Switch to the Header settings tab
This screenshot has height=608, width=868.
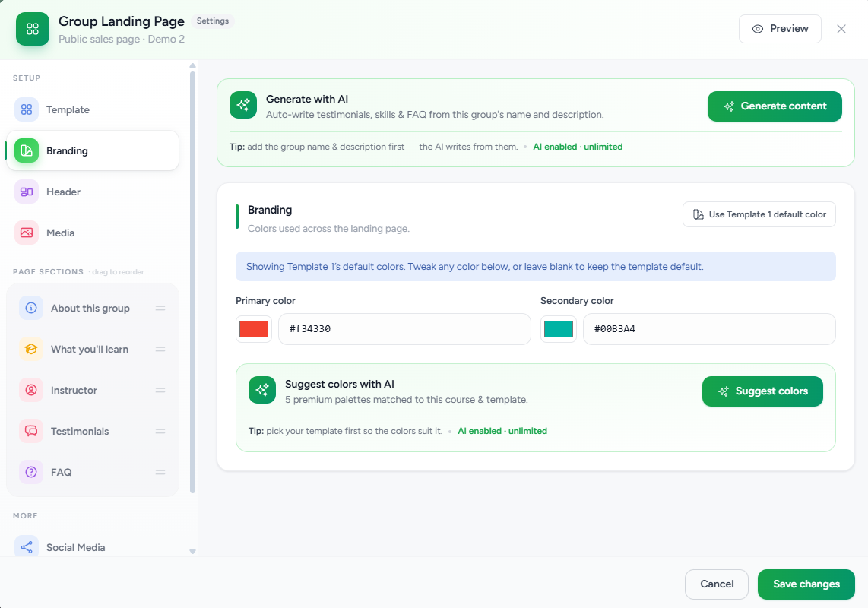tap(93, 192)
